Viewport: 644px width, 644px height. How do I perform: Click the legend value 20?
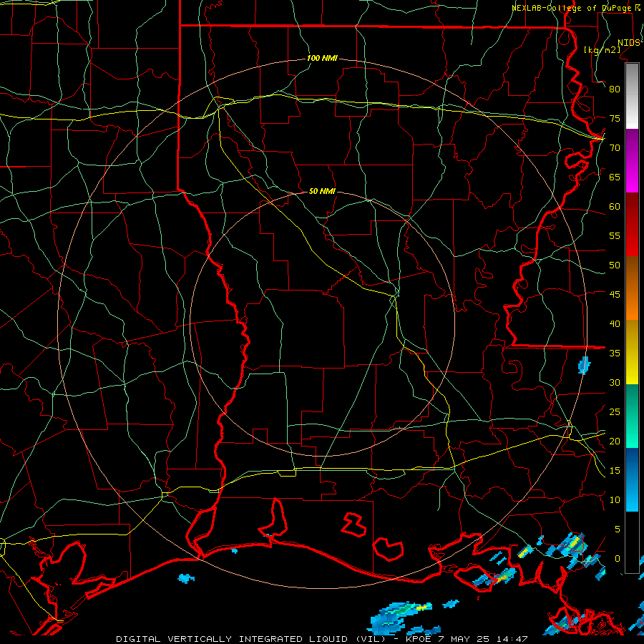point(615,441)
